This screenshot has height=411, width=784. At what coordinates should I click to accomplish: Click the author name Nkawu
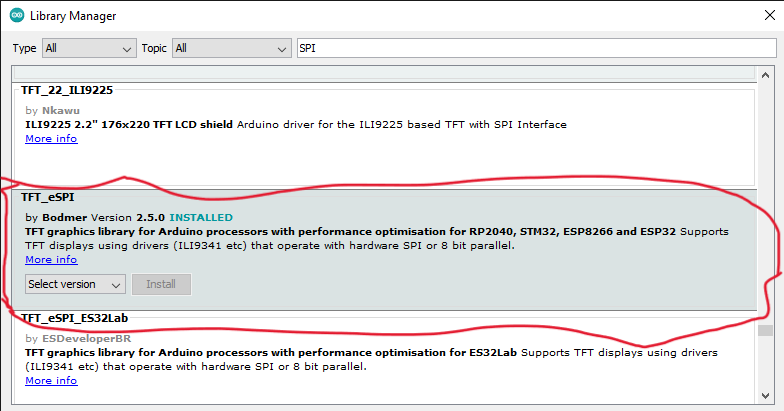point(60,110)
